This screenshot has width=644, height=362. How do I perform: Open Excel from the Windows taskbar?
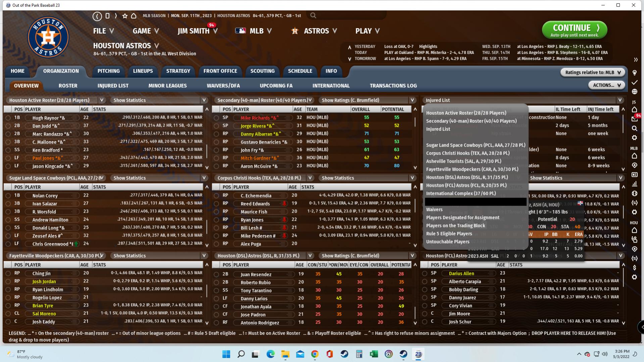point(374,354)
